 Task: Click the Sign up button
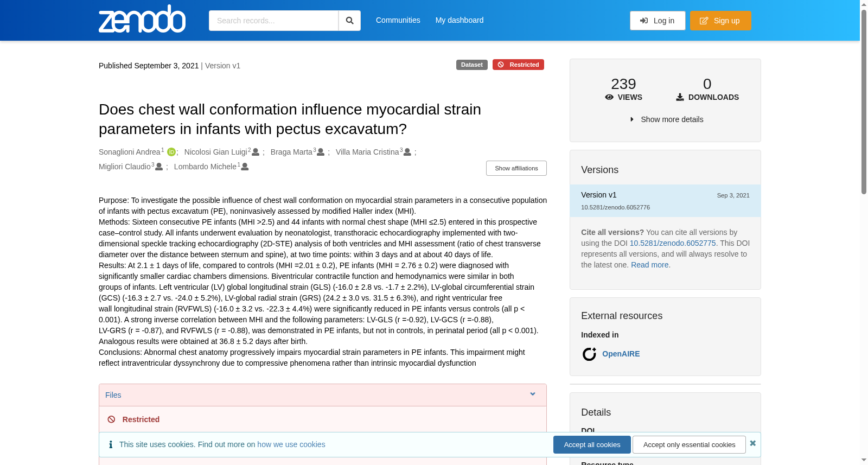coord(720,21)
